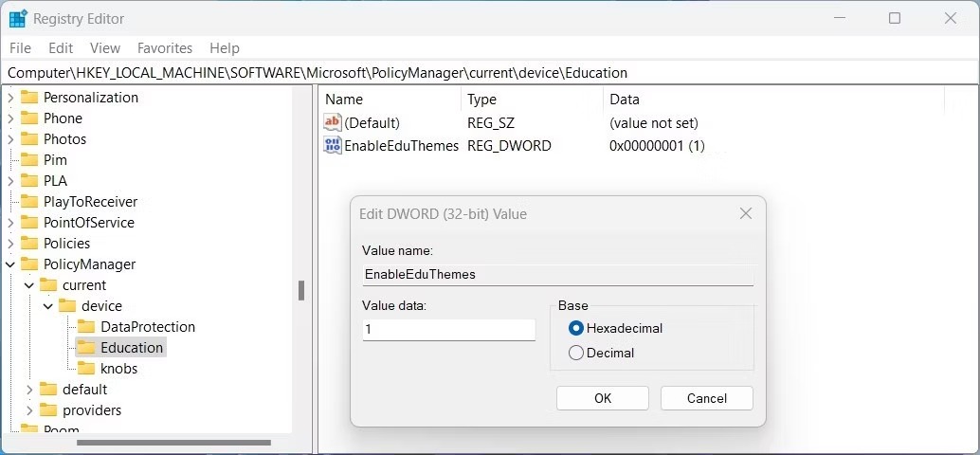Click the Pim folder icon

29,160
